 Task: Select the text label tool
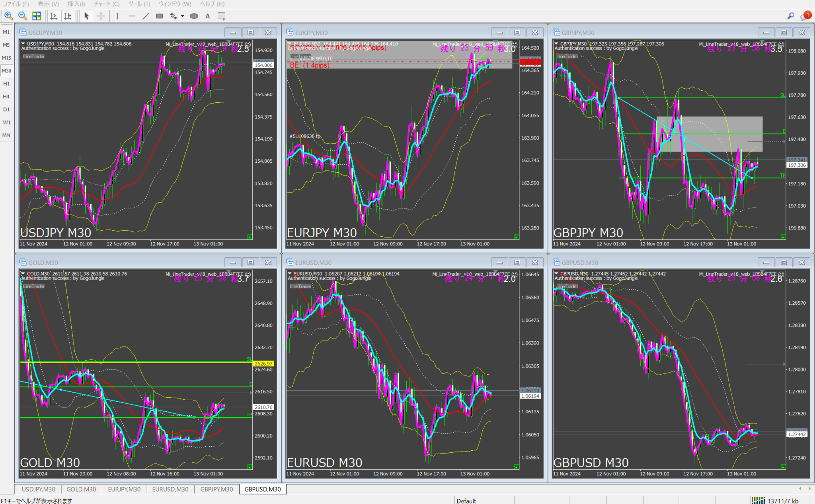(207, 16)
